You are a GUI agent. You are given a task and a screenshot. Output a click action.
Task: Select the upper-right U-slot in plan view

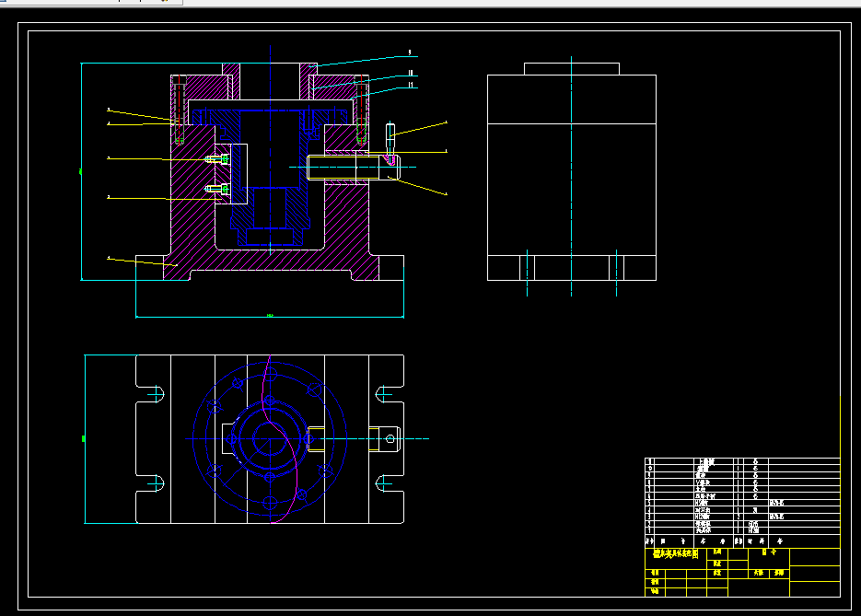pyautogui.click(x=390, y=394)
